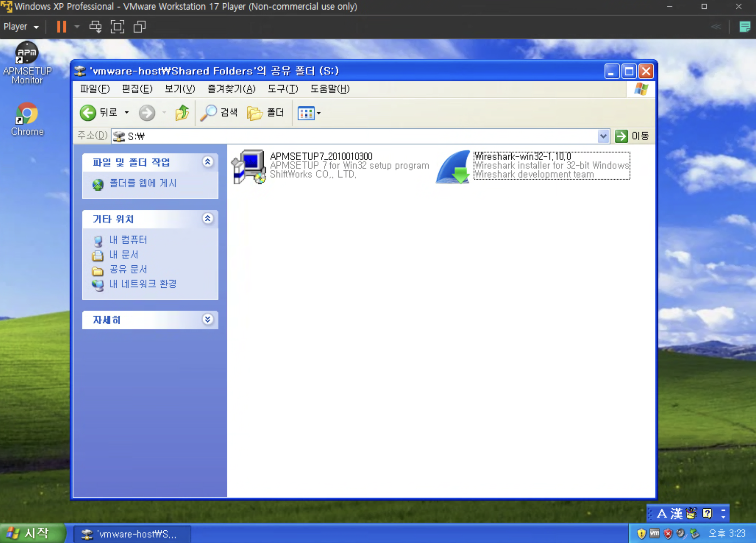Pause the virtual machine in VMware toolbar
This screenshot has width=756, height=543.
coord(61,27)
